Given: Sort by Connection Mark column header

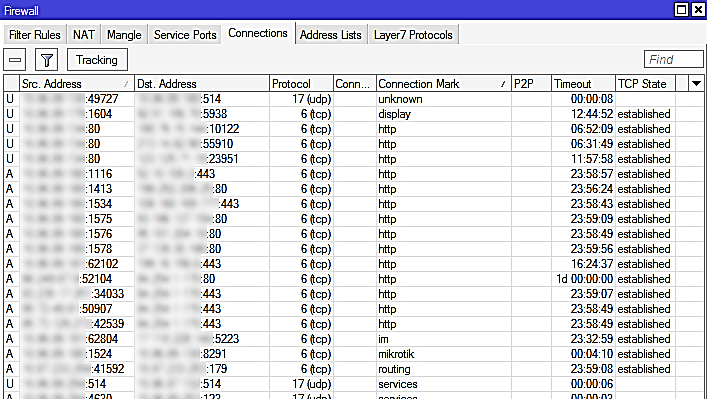Looking at the screenshot, I should pyautogui.click(x=444, y=84).
